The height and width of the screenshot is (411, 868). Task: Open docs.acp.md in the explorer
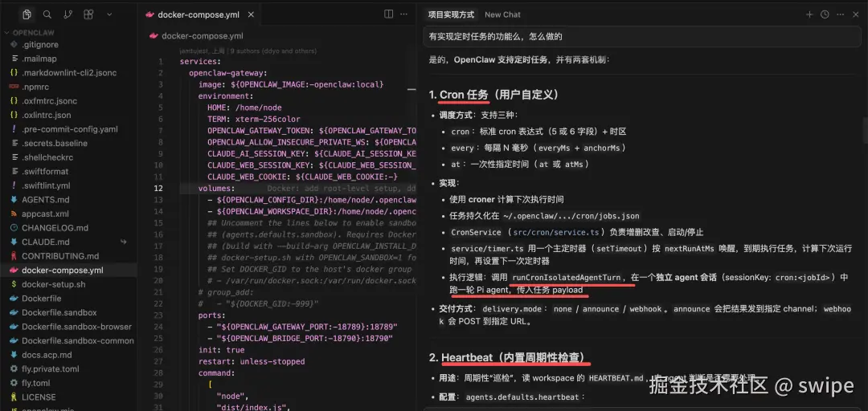click(47, 355)
